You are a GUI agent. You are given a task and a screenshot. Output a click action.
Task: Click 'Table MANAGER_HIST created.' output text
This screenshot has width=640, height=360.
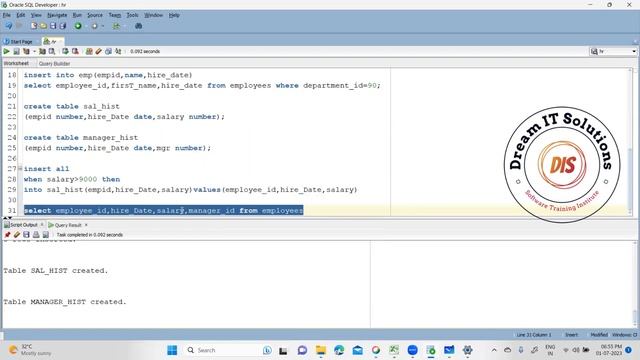65,302
